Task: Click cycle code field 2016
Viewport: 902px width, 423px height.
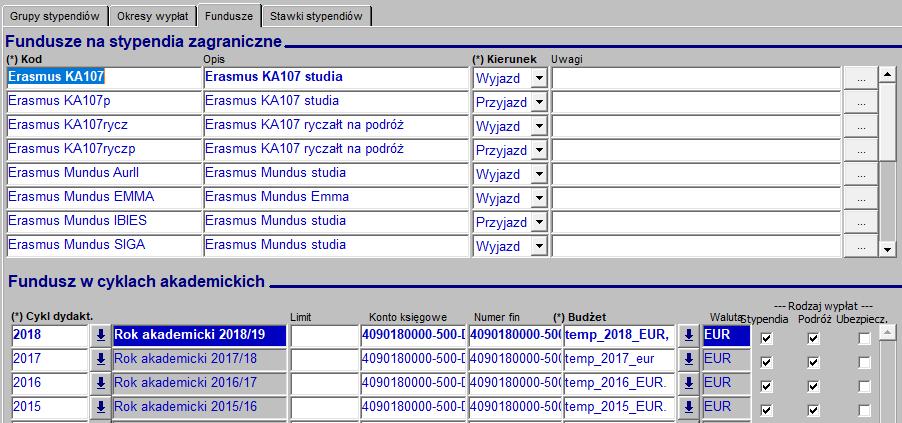Action: (49, 384)
